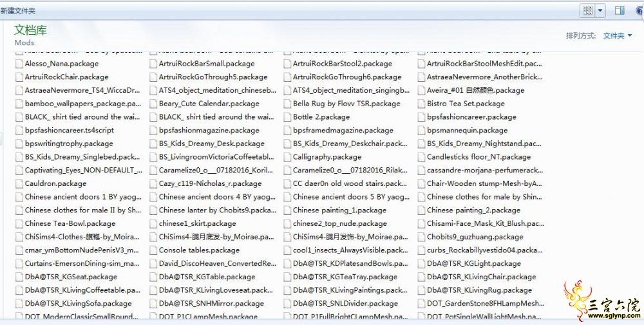
Task: Select bpsframedmagazine.package file
Action: 343,131
